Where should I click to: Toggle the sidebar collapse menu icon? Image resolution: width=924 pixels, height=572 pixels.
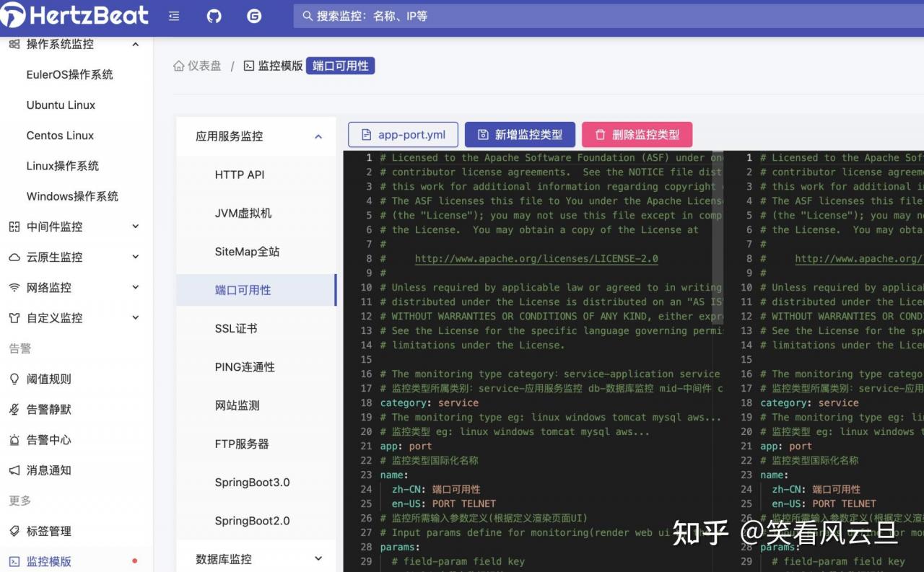[x=174, y=16]
